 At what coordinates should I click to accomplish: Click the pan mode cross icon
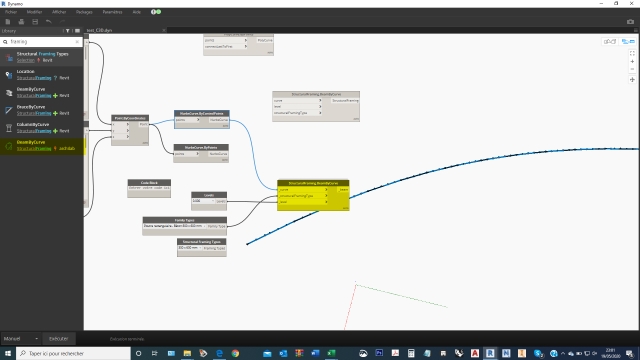point(632,80)
